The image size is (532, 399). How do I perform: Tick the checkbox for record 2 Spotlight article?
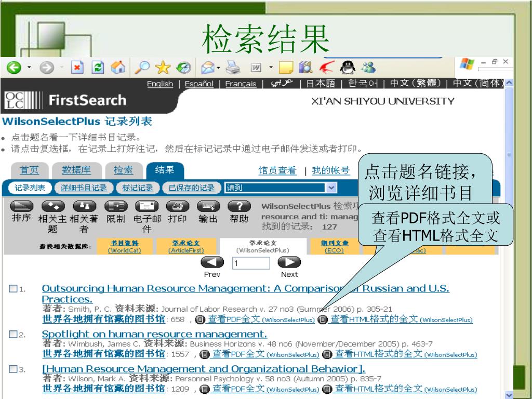(13, 334)
